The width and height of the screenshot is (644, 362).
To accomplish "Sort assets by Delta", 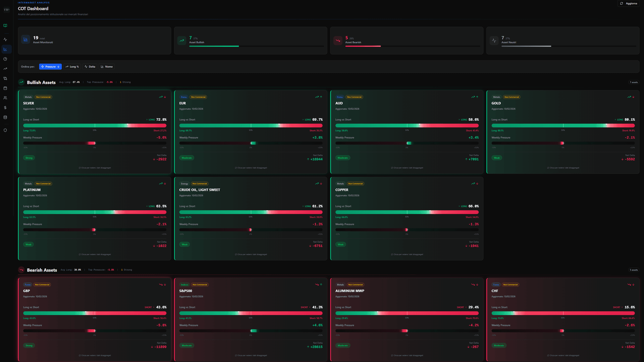I will (90, 67).
